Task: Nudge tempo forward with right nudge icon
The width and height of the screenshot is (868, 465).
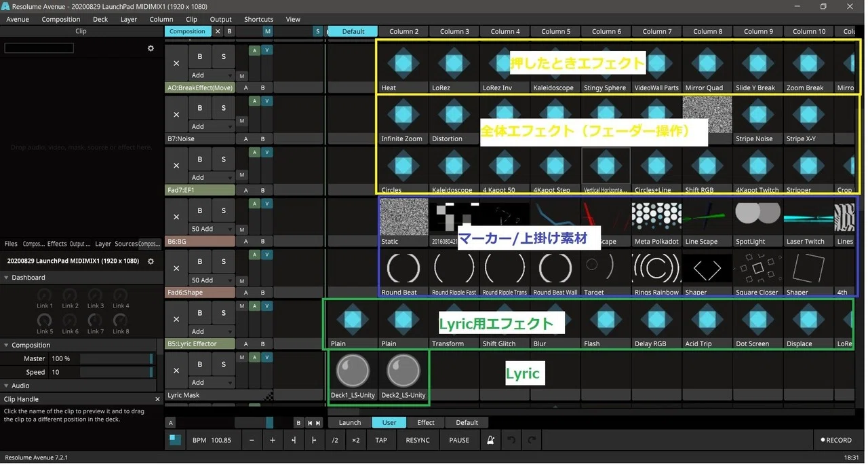Action: 314,440
